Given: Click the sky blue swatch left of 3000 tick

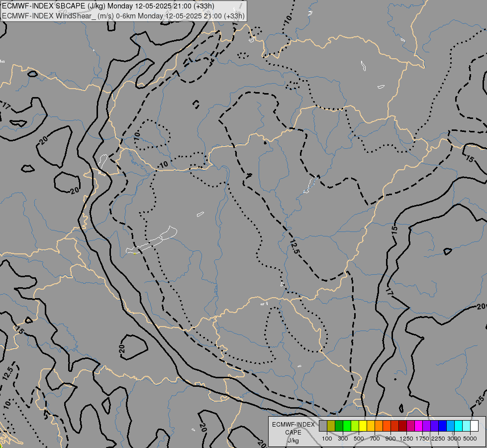Looking at the screenshot, I should 450,426.
